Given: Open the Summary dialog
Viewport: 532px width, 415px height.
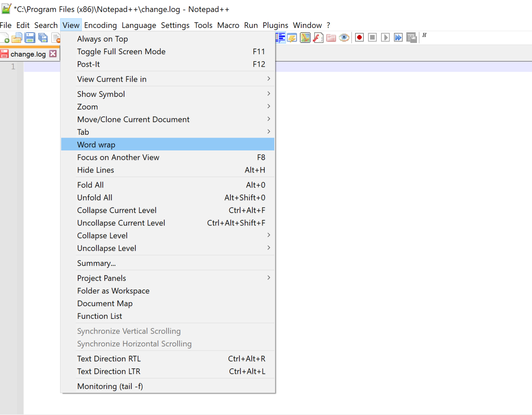Looking at the screenshot, I should click(96, 263).
